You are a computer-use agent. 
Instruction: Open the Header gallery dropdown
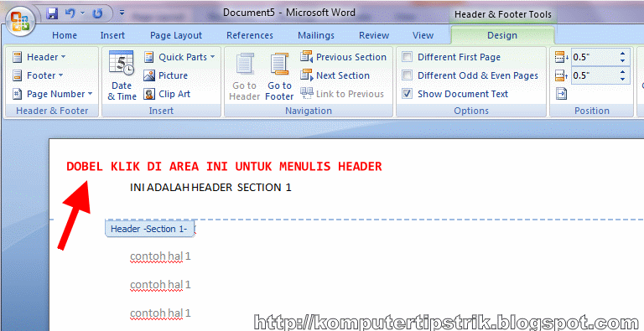39,57
